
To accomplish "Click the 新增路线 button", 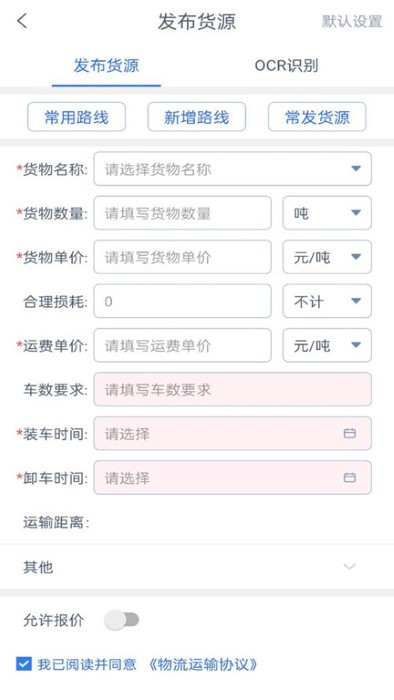I will [197, 117].
